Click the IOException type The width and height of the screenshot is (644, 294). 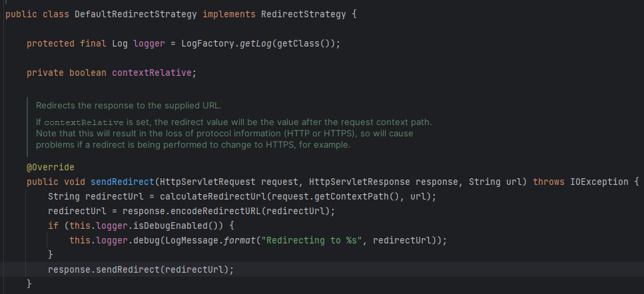[x=599, y=182]
